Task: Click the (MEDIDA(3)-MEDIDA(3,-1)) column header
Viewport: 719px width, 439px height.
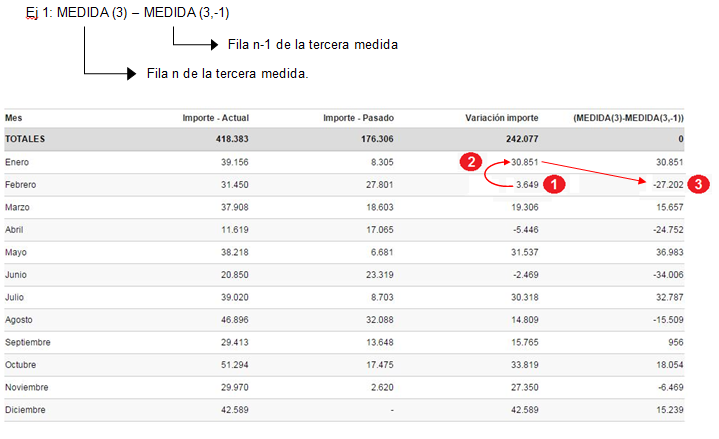Action: (x=628, y=118)
